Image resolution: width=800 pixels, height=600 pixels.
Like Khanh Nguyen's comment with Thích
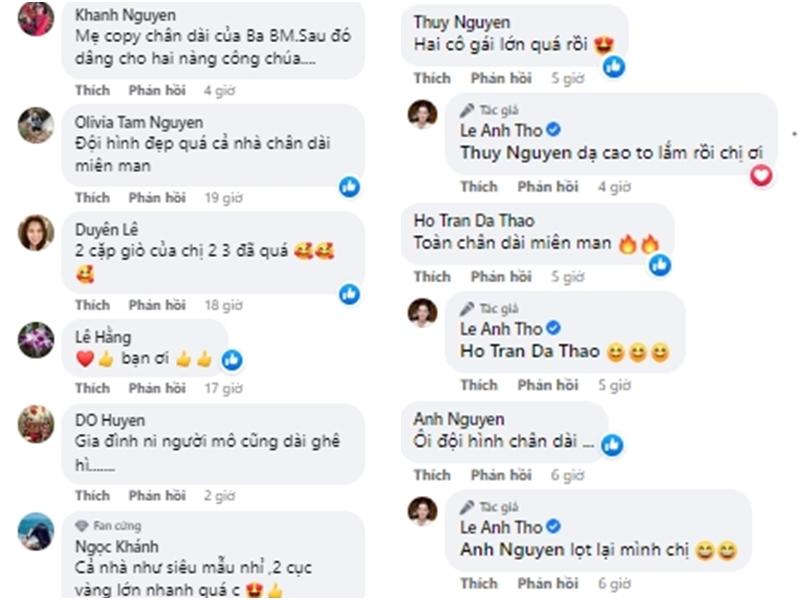tap(92, 90)
